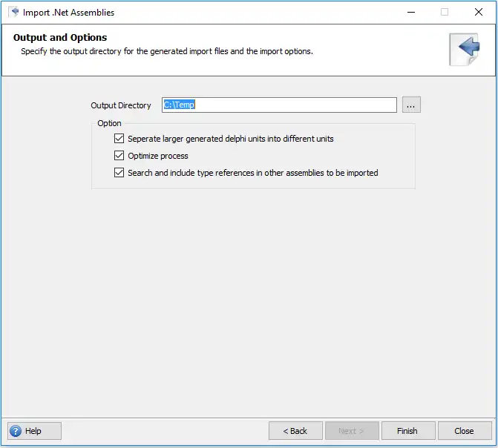Click the blue arrow wizard icon
This screenshot has width=498, height=448.
(x=465, y=49)
